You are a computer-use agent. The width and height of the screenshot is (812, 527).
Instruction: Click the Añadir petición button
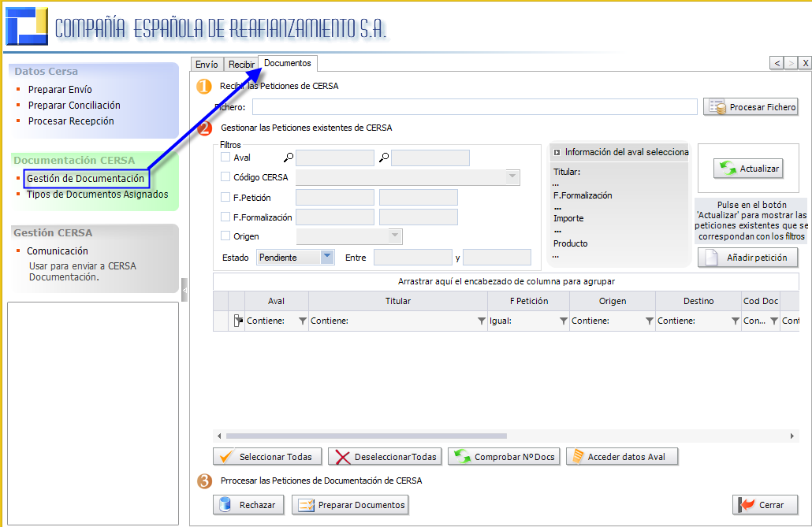pos(748,258)
